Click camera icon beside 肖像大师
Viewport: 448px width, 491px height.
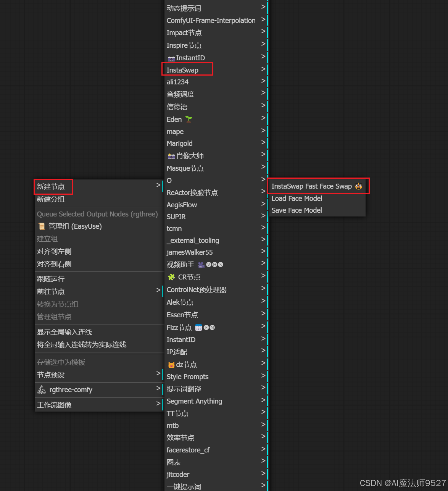point(171,156)
